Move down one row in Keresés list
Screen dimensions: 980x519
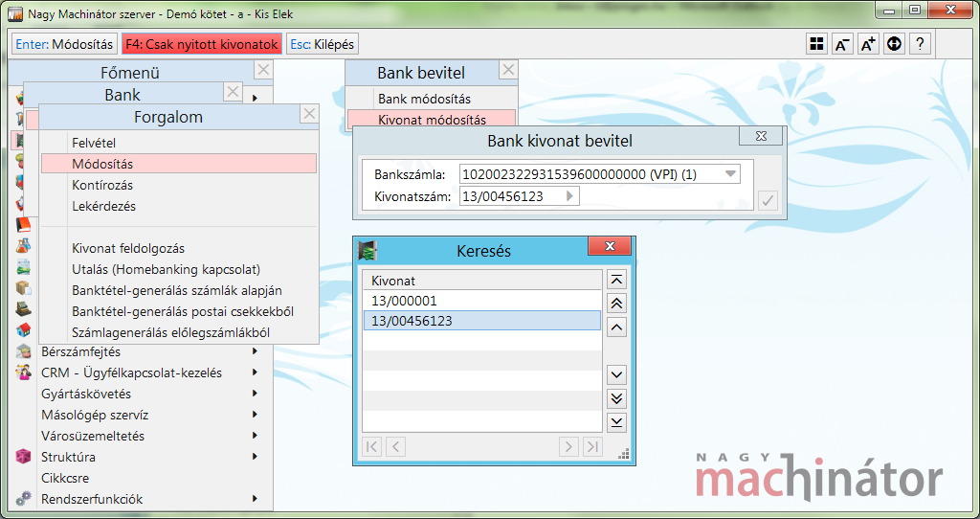tap(617, 374)
